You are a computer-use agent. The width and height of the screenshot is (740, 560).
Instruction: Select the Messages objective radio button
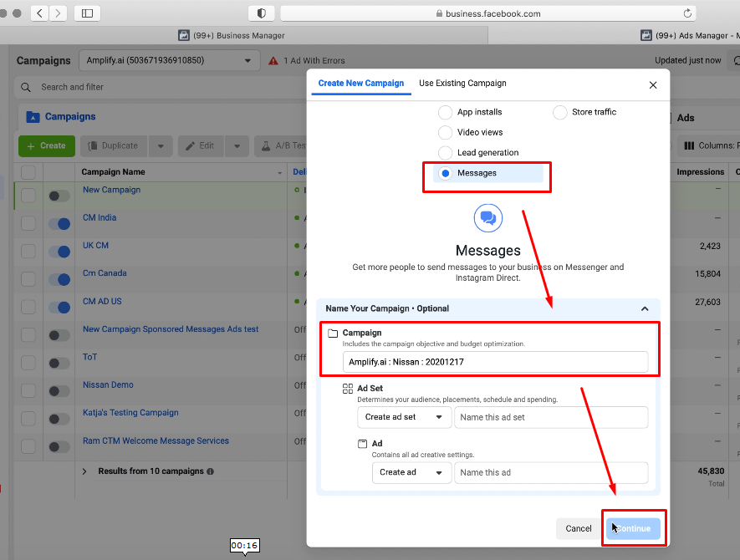[x=445, y=173]
